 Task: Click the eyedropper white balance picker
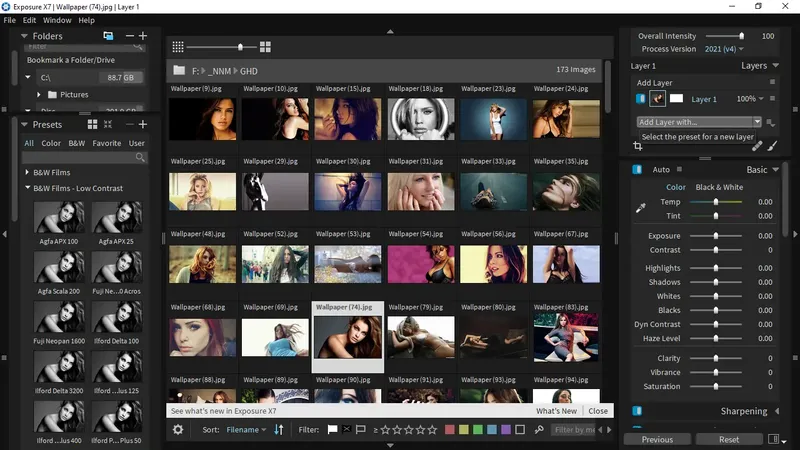click(x=641, y=208)
